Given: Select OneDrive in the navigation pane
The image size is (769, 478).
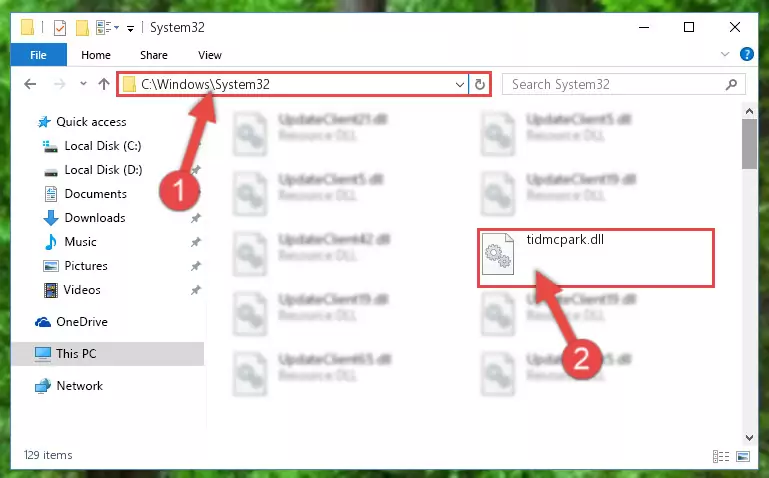Looking at the screenshot, I should point(82,322).
